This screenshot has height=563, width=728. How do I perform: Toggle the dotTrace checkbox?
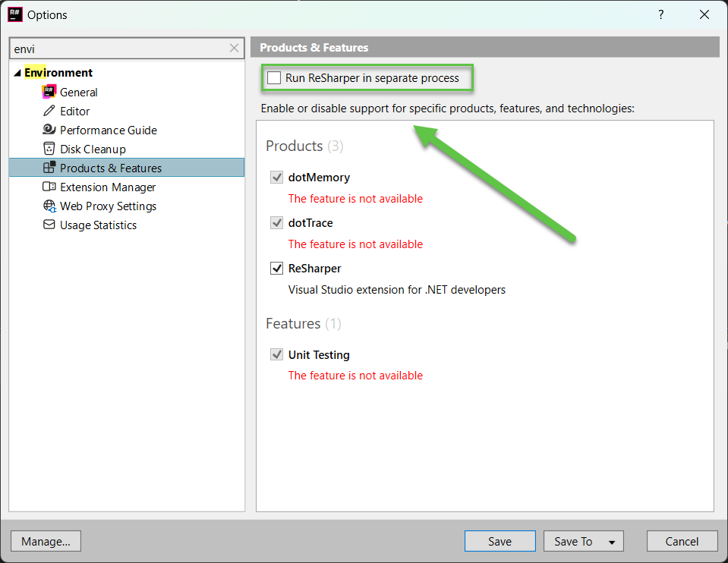pos(277,223)
